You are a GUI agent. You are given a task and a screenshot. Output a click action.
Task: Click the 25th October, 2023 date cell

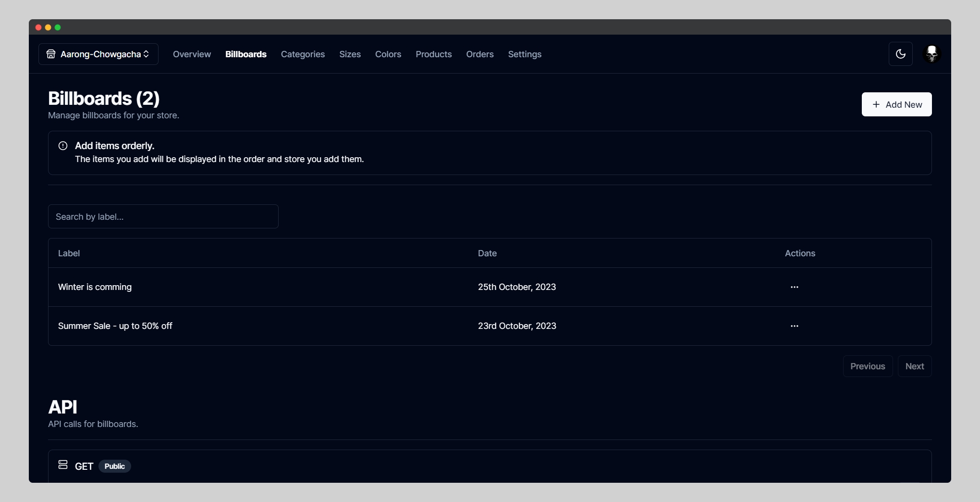[517, 287]
